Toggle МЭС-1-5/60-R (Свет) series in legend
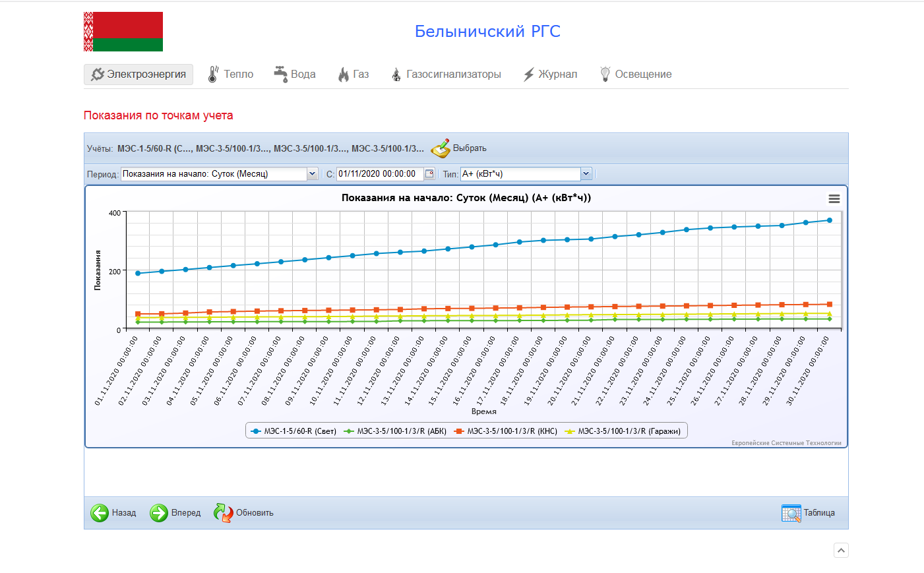 [294, 431]
